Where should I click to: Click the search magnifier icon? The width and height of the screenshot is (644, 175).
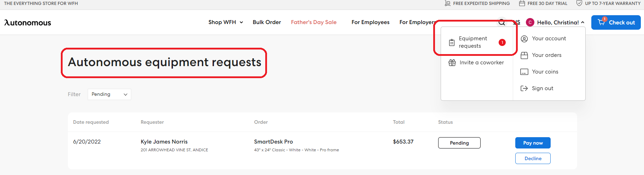(x=501, y=23)
